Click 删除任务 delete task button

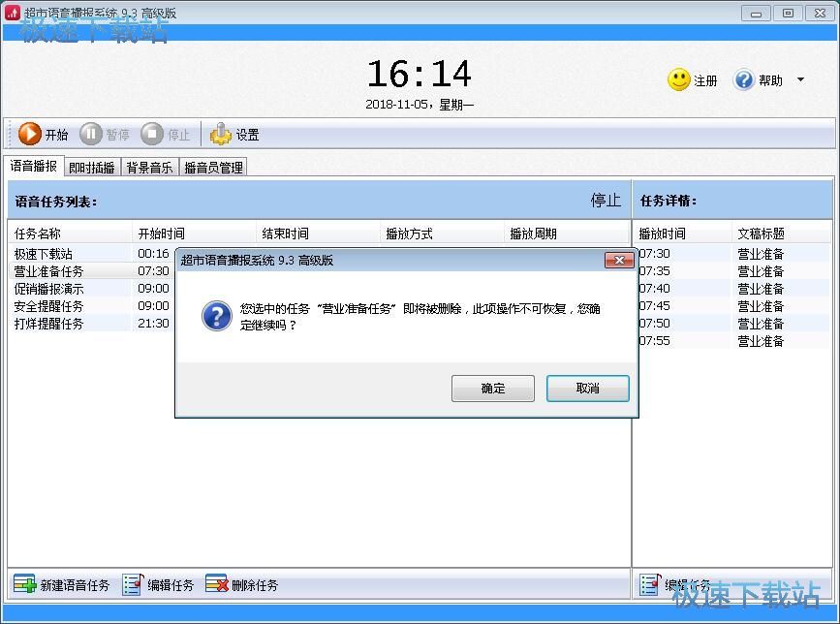pyautogui.click(x=241, y=584)
